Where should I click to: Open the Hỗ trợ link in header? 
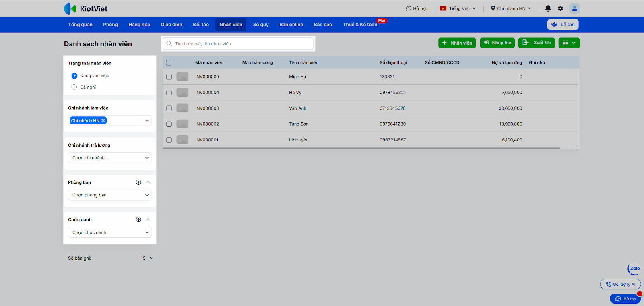click(416, 8)
